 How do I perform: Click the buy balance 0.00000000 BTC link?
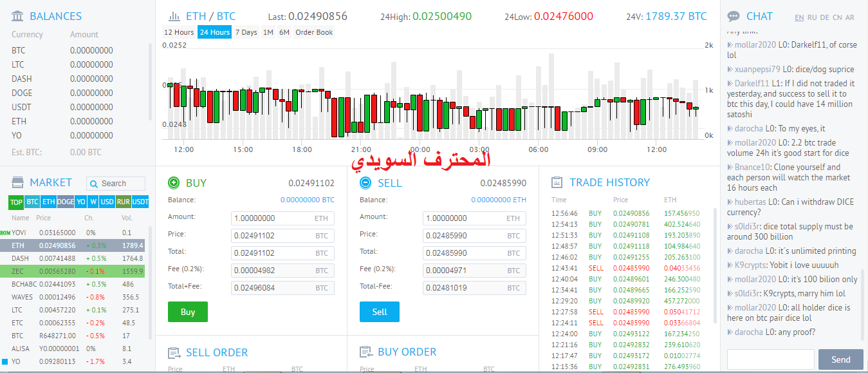(x=308, y=200)
